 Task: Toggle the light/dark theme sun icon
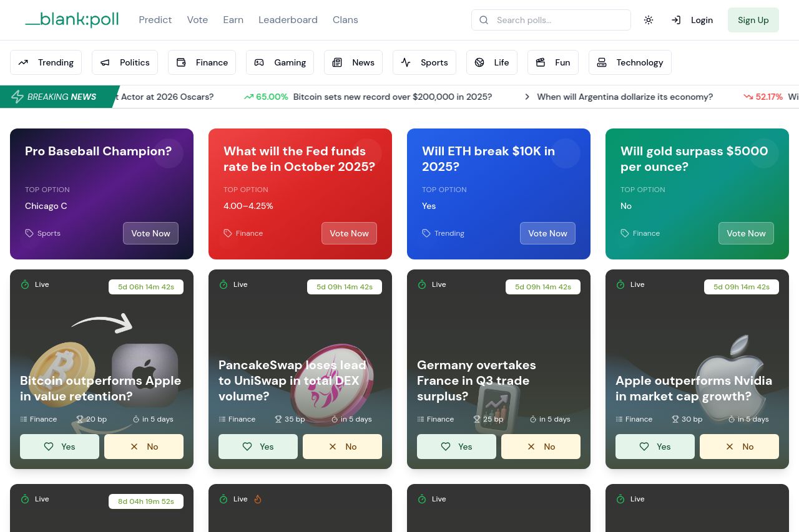[x=649, y=20]
